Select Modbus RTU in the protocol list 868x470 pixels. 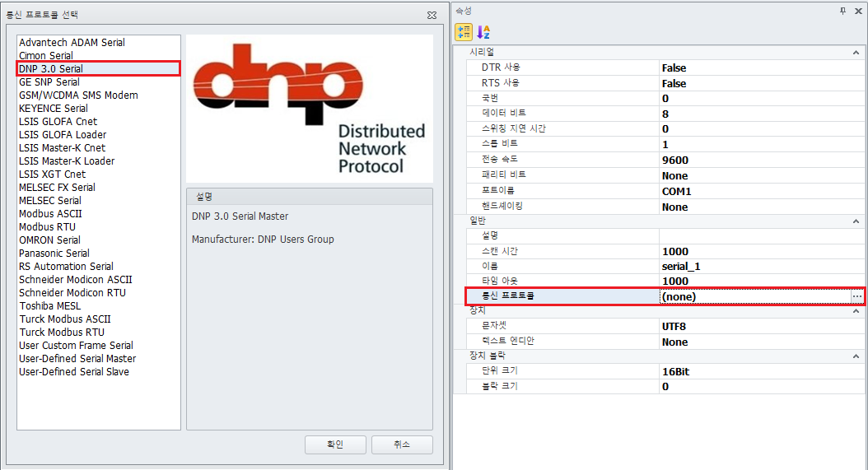pyautogui.click(x=48, y=227)
